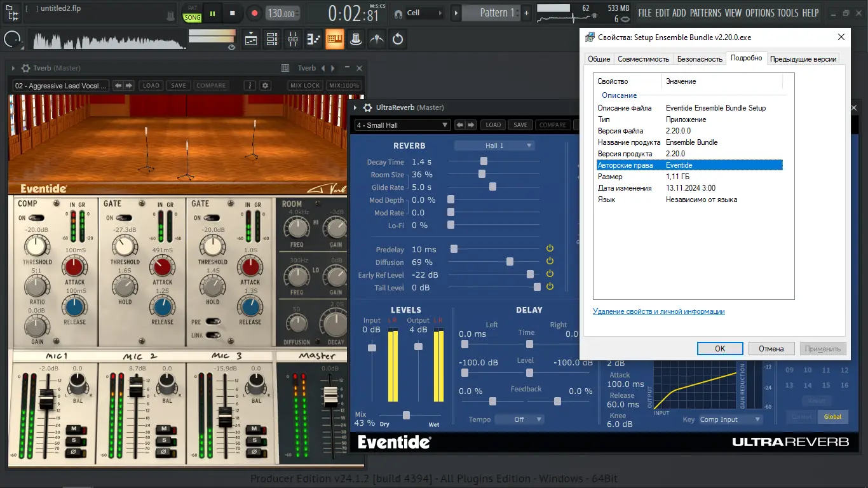Expand the UltraReverb window menu arrow

pos(356,107)
